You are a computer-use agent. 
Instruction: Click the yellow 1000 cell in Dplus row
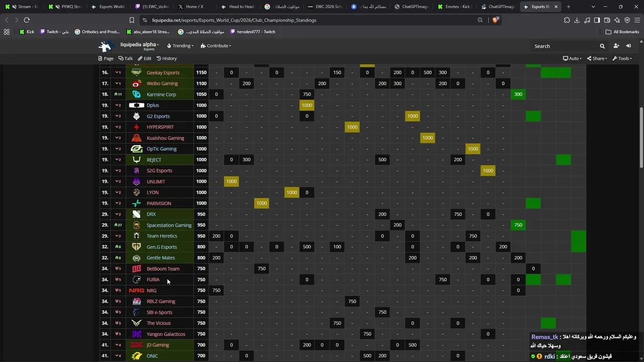point(307,105)
